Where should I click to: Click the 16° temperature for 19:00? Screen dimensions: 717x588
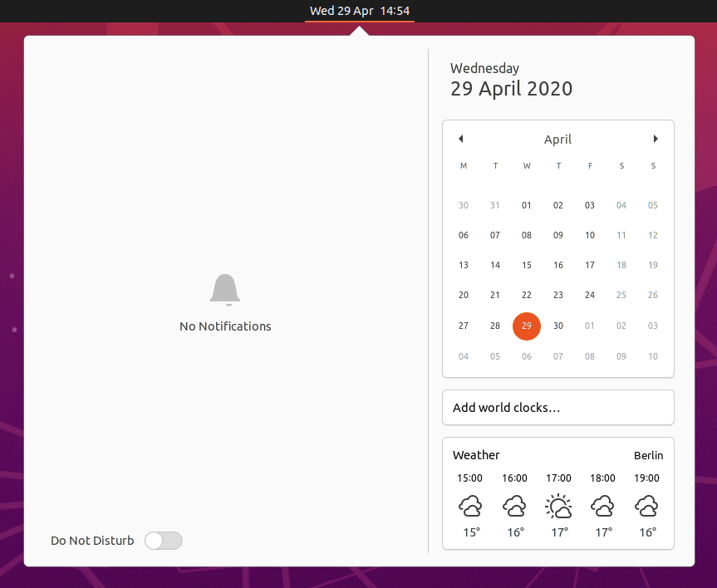(x=647, y=532)
